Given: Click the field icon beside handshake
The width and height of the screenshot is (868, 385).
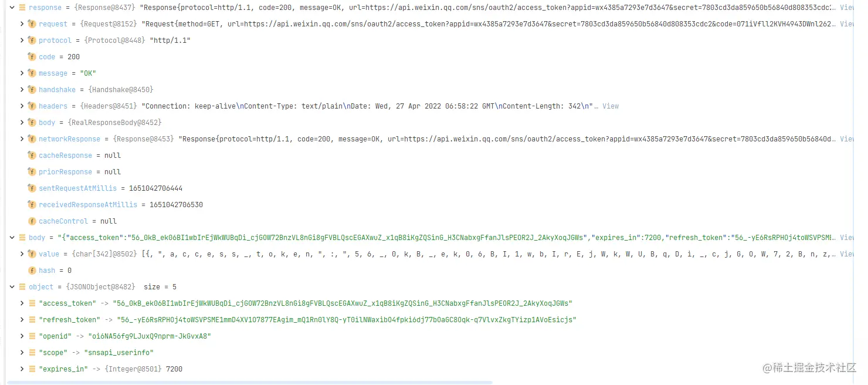Looking at the screenshot, I should coord(32,90).
